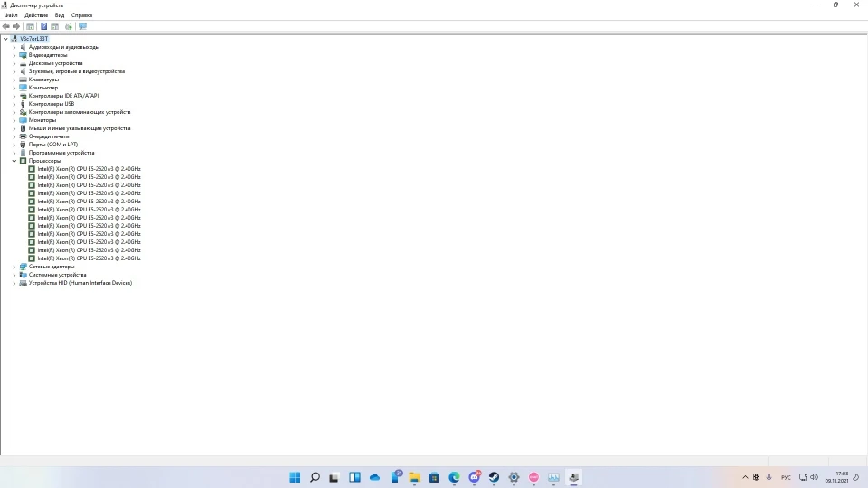
Task: Expand the Видеоадаптеры category
Action: pos(14,55)
